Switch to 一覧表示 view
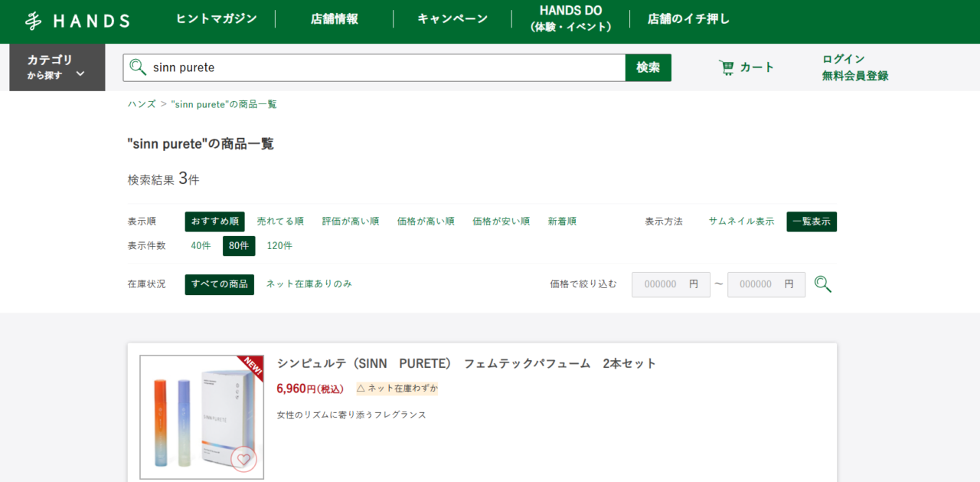Screen dimensions: 980x482 (x=812, y=221)
